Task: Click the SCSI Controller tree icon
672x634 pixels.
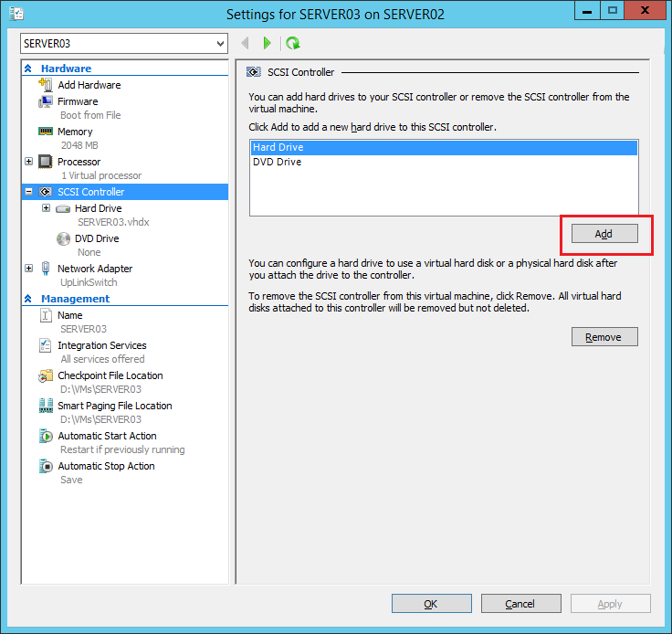Action: click(x=46, y=192)
